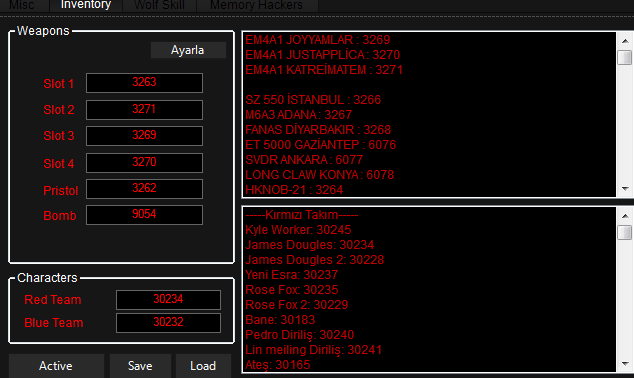Viewport: 634px width, 378px height.
Task: Click the Ateş: 30165 line
Action: (x=277, y=365)
